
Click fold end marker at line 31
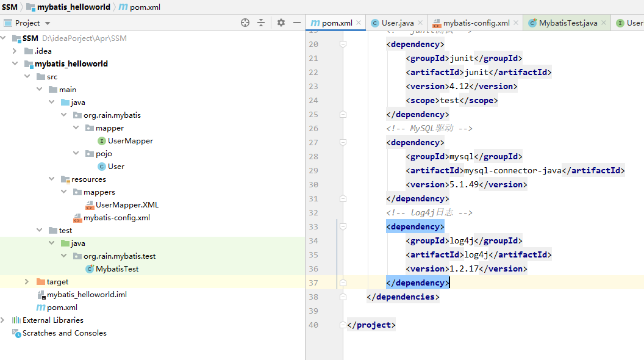(x=343, y=198)
